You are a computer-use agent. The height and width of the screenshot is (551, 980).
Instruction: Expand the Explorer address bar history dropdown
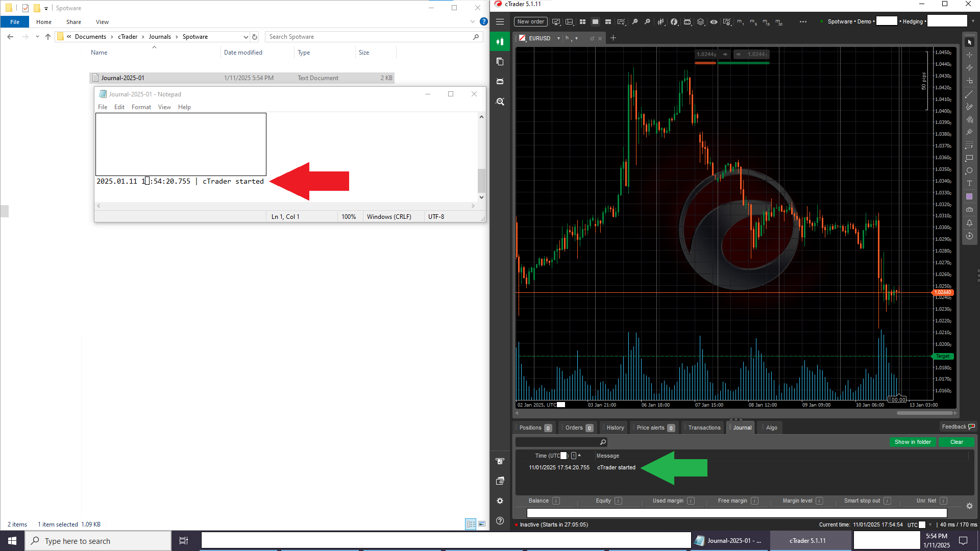pos(246,37)
